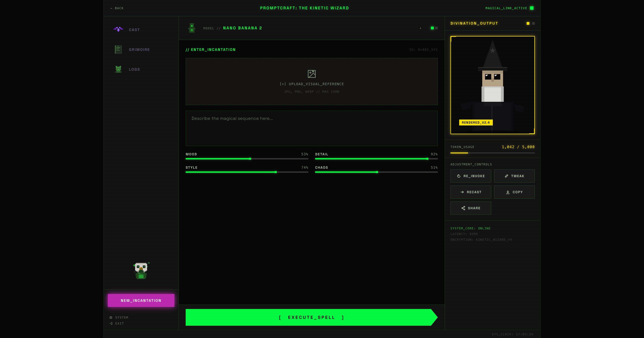This screenshot has height=338, width=644.
Task: Go back using the Back arrow link
Action: [117, 8]
